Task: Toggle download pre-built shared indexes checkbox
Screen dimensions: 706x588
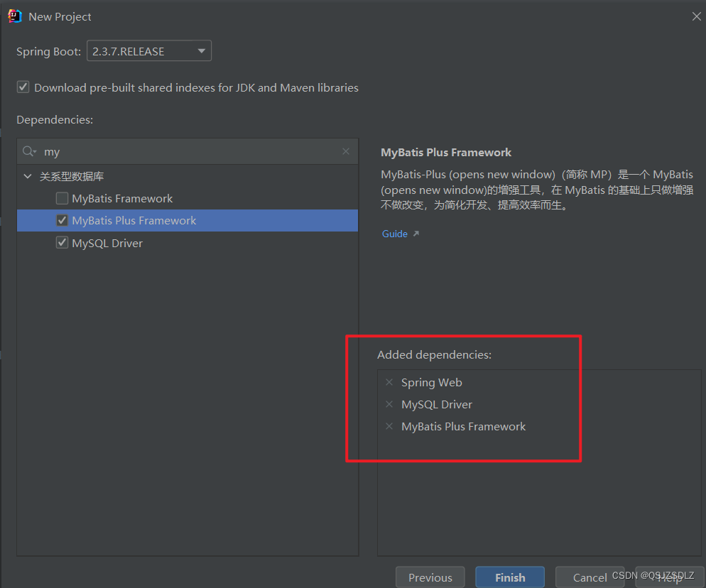Action: pos(23,87)
